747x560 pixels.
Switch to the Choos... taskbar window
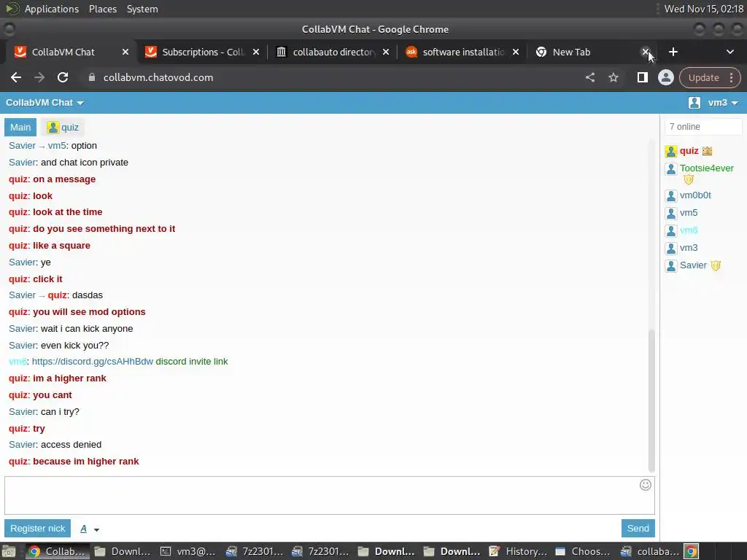click(x=584, y=551)
